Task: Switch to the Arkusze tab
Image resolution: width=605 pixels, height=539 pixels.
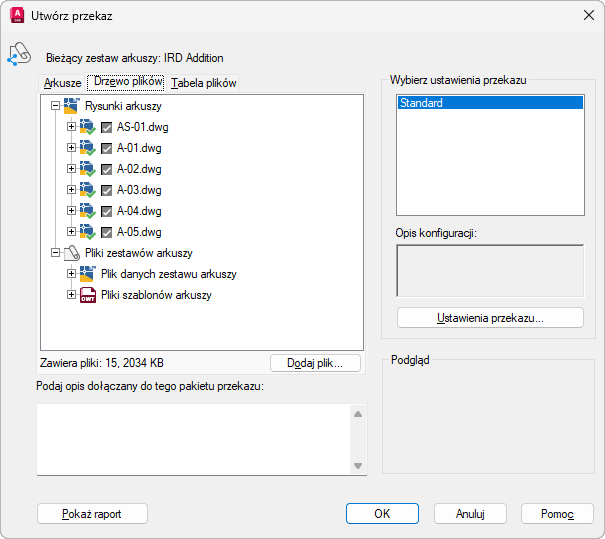Action: [62, 83]
